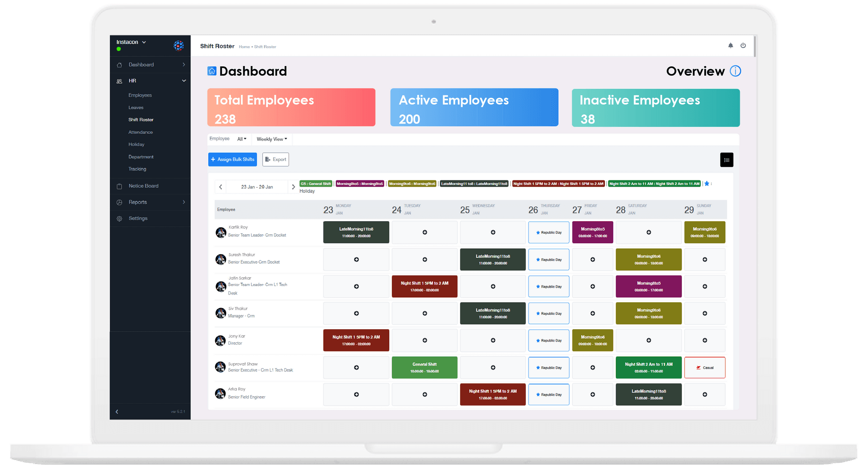Click the Instacon logo icon

(179, 45)
